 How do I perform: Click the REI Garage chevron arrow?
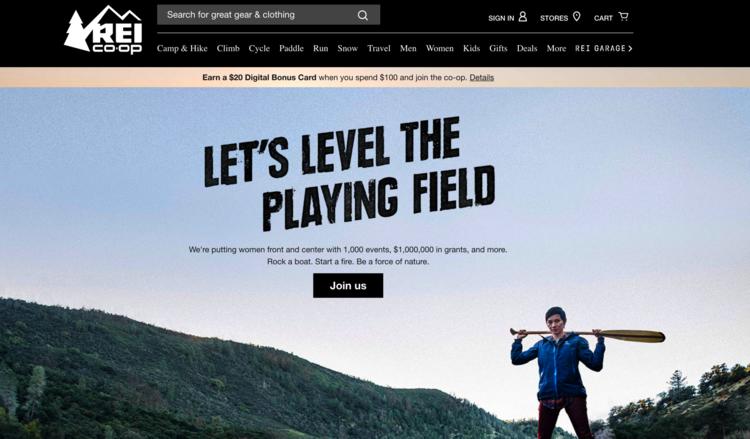pyautogui.click(x=630, y=48)
